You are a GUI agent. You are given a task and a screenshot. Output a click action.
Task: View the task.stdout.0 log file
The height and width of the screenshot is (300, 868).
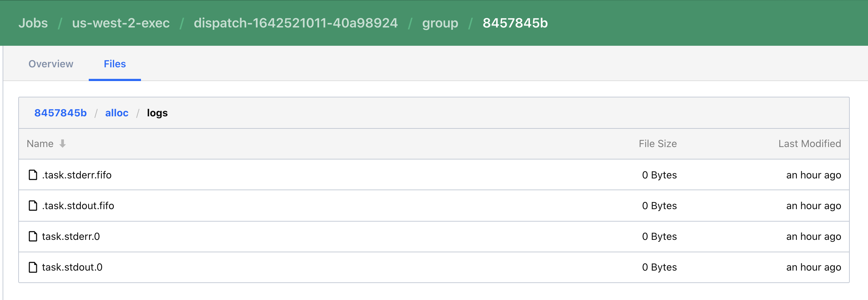(72, 267)
